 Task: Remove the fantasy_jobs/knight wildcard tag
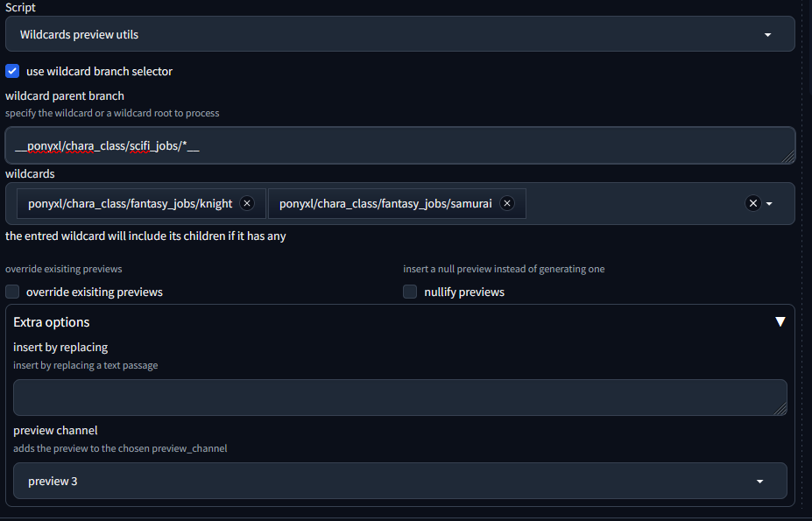pyautogui.click(x=247, y=203)
